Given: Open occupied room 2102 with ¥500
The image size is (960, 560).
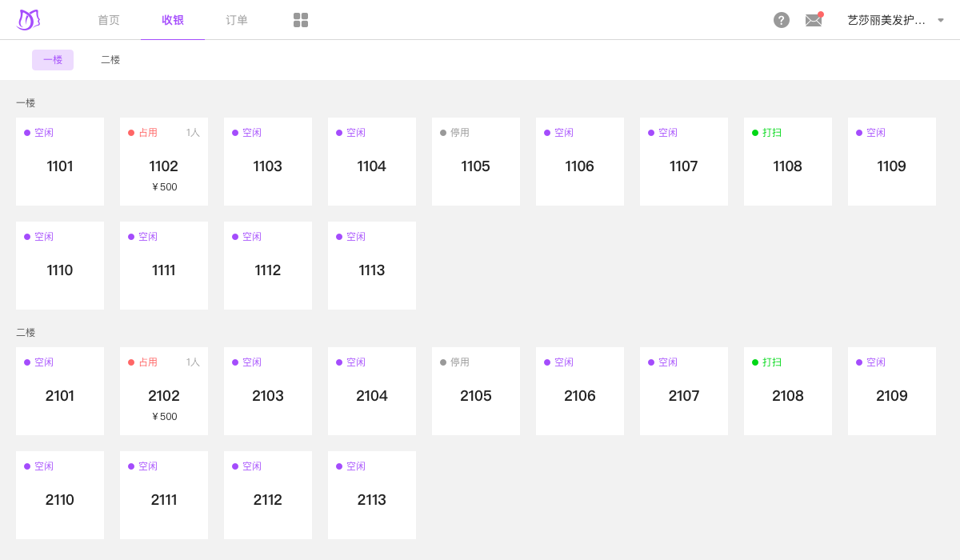Looking at the screenshot, I should point(164,397).
